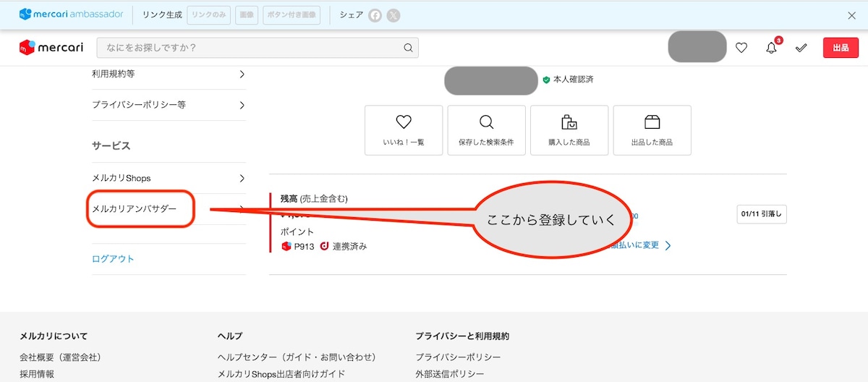Expand the 利用規約等 chevron
This screenshot has height=382, width=868.
(x=242, y=74)
